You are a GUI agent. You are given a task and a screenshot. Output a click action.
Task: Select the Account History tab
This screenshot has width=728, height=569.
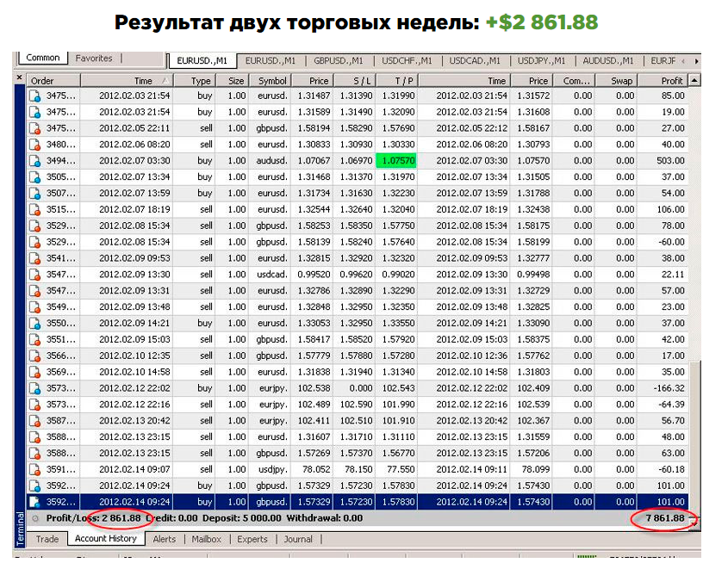click(106, 538)
